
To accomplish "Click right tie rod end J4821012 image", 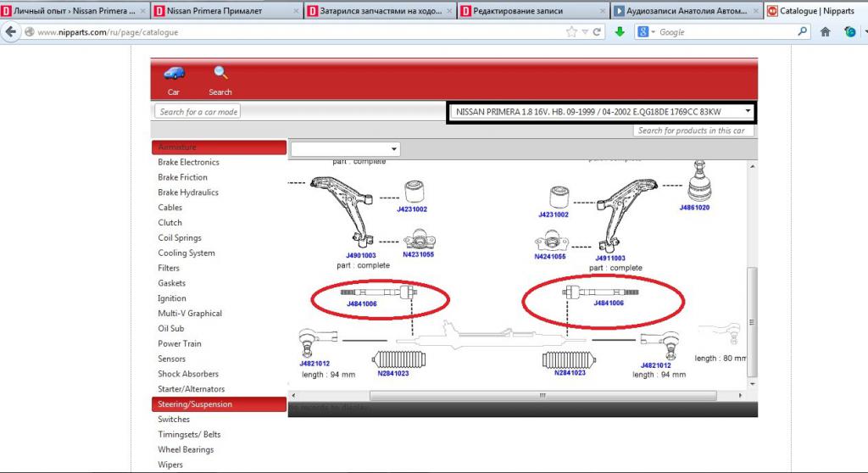I will tap(659, 345).
